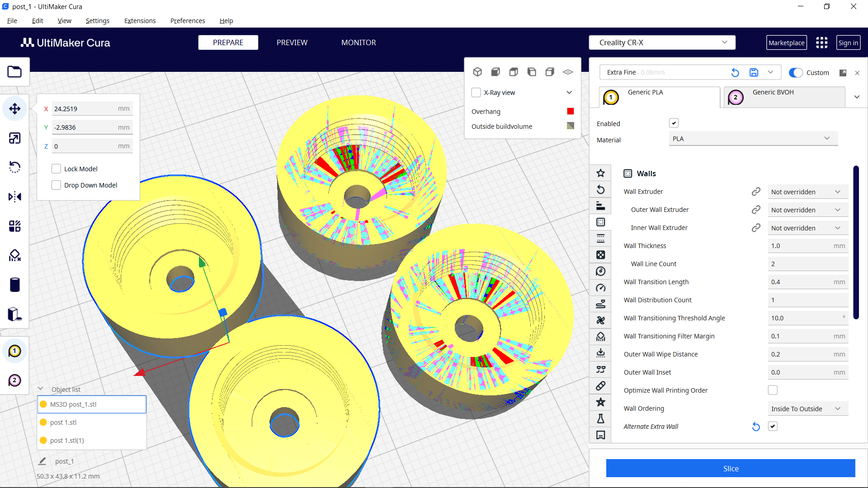The image size is (868, 488).
Task: Toggle the Custom settings switch
Action: click(x=796, y=73)
